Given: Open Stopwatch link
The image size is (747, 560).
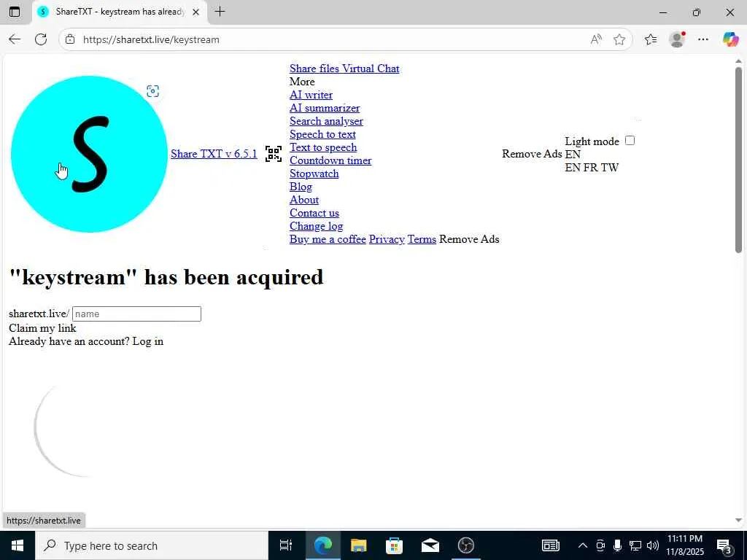Looking at the screenshot, I should [314, 174].
